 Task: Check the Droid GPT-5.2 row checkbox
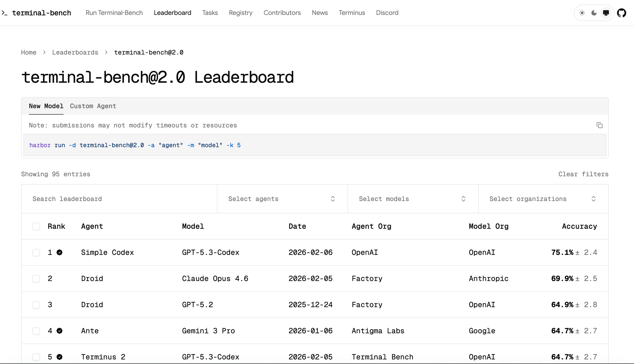[x=36, y=305]
